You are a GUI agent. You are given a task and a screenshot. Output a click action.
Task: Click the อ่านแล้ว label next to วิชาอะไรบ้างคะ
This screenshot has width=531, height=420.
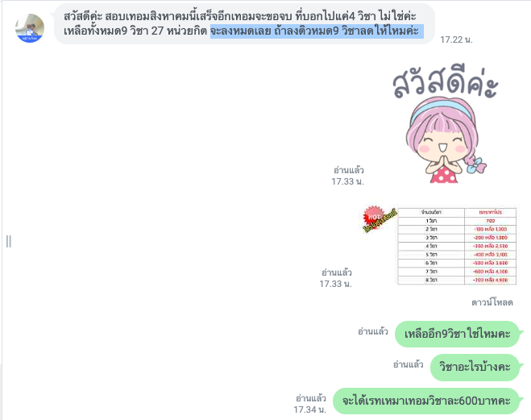(408, 364)
